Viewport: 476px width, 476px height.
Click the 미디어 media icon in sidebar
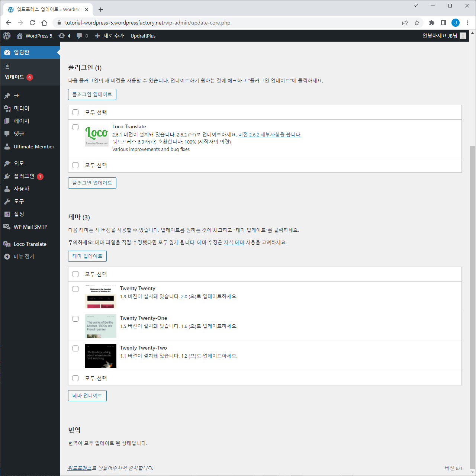click(7, 109)
